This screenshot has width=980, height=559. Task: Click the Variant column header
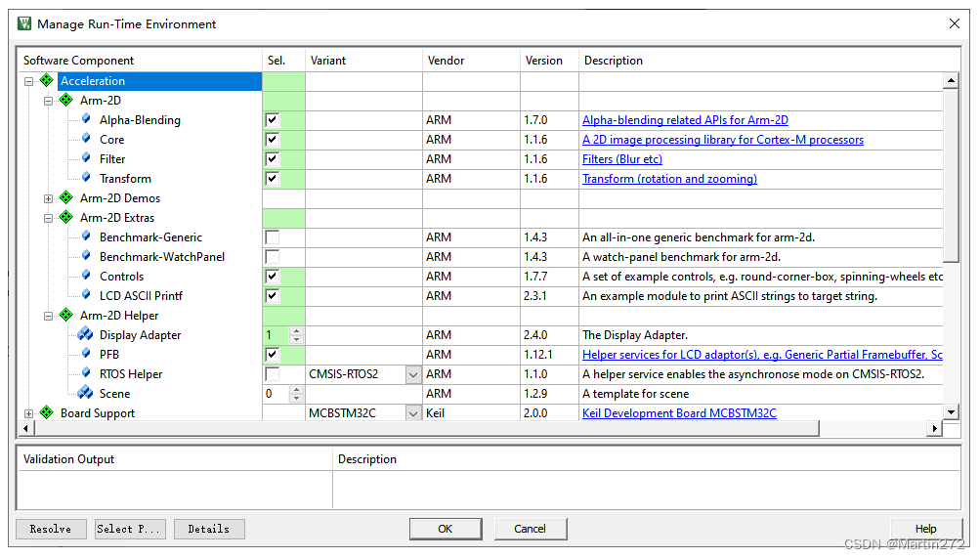click(363, 60)
